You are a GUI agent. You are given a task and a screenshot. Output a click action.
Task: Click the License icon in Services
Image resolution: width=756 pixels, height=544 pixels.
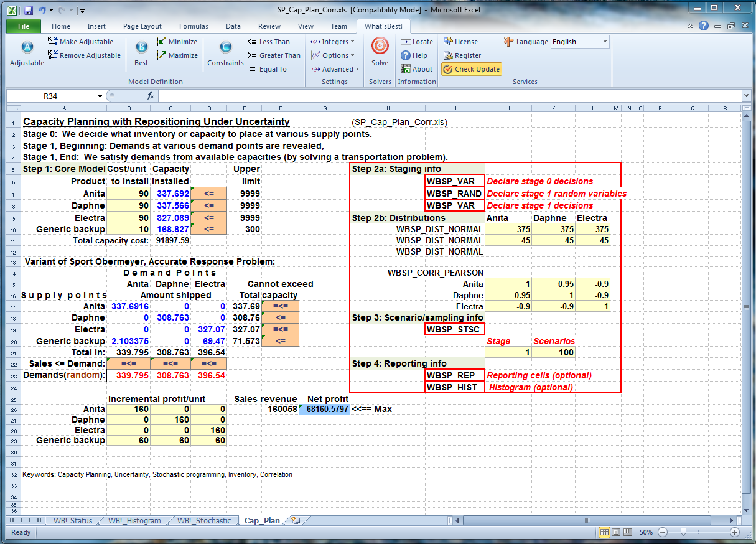tap(448, 42)
